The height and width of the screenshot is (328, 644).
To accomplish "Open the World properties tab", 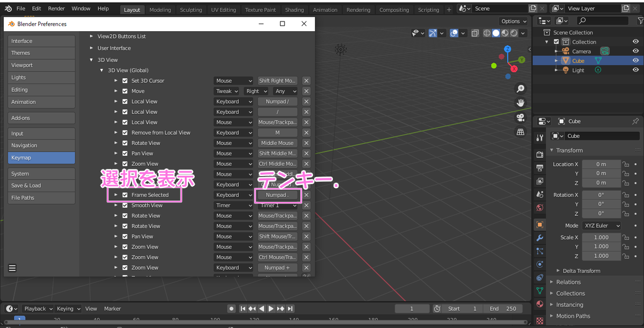I will click(x=540, y=208).
